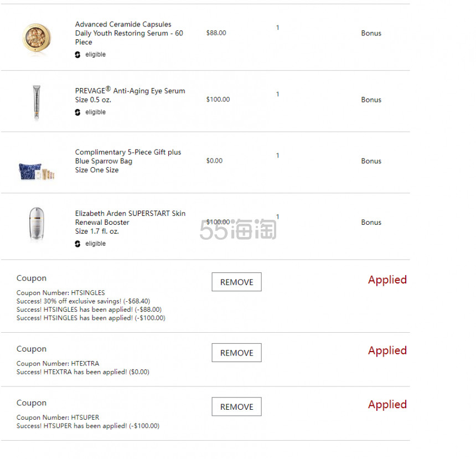
Task: Open SUPERSTART Skin Renewal Booster thumbnail
Action: pyautogui.click(x=37, y=224)
